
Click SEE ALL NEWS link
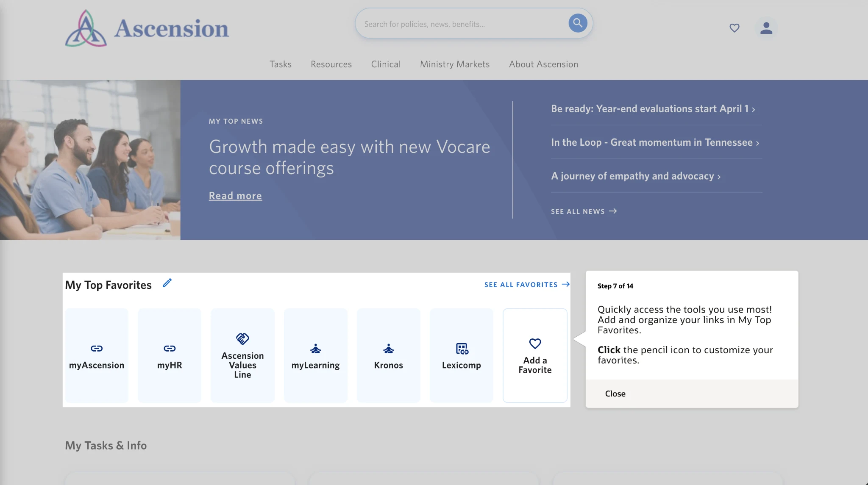coord(584,211)
